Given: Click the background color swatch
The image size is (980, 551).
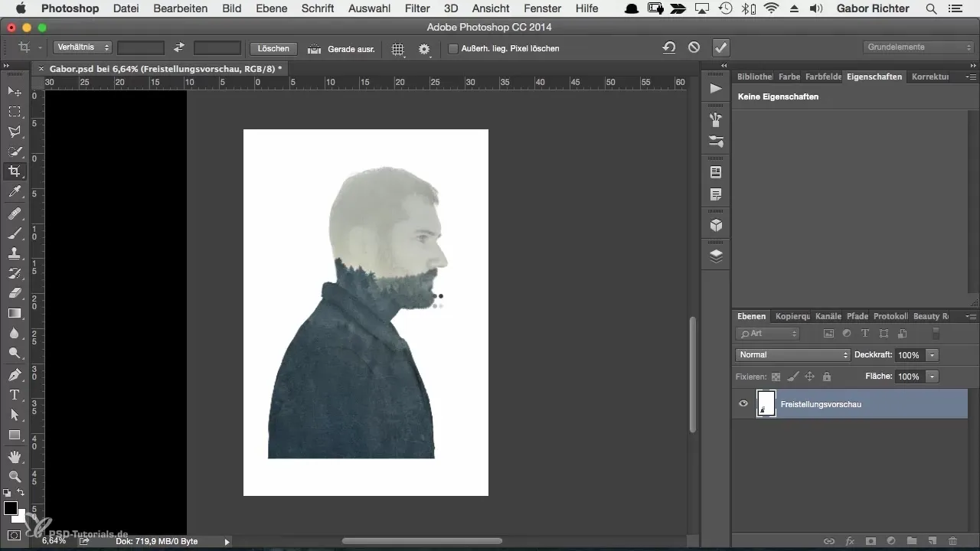Looking at the screenshot, I should (21, 517).
